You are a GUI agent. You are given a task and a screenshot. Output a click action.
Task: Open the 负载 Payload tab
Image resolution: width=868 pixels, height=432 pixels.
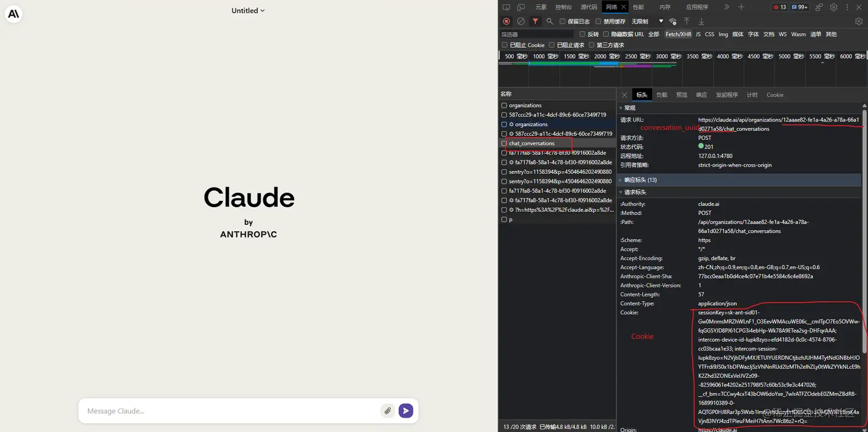click(661, 95)
